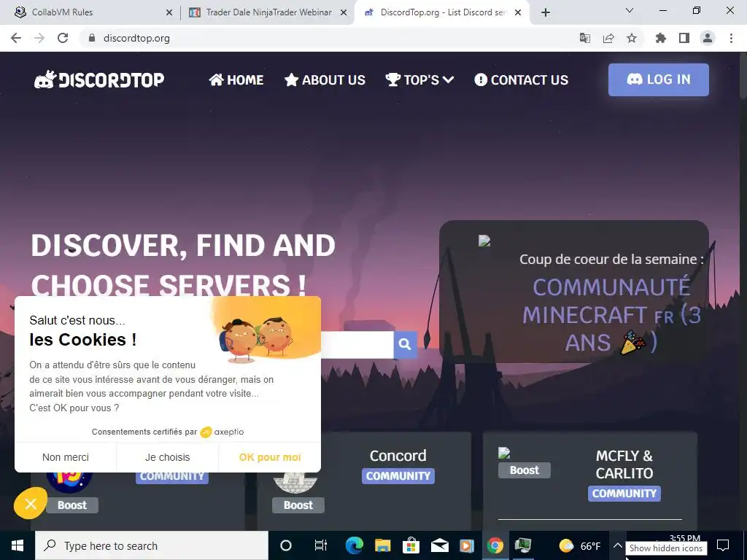Image resolution: width=747 pixels, height=560 pixels.
Task: Close the Trader Dale NinjaTrader tab
Action: (343, 13)
